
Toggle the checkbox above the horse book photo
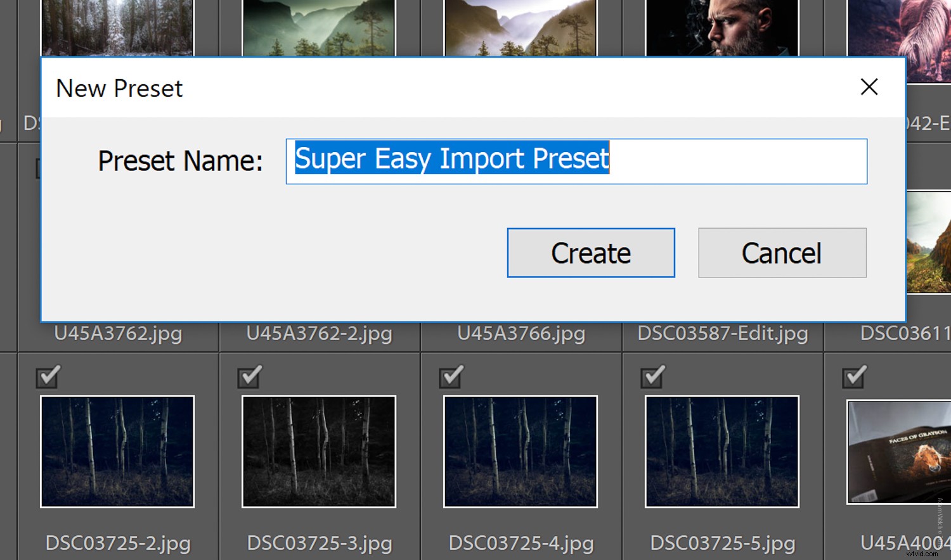(x=853, y=377)
